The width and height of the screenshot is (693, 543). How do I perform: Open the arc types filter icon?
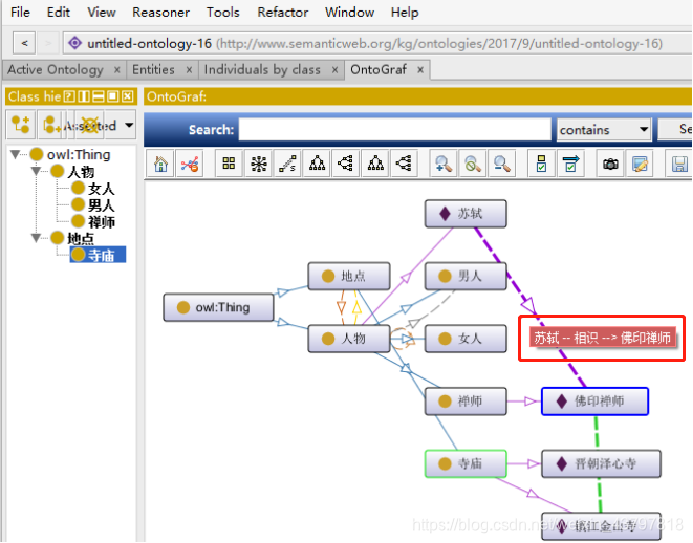[571, 164]
